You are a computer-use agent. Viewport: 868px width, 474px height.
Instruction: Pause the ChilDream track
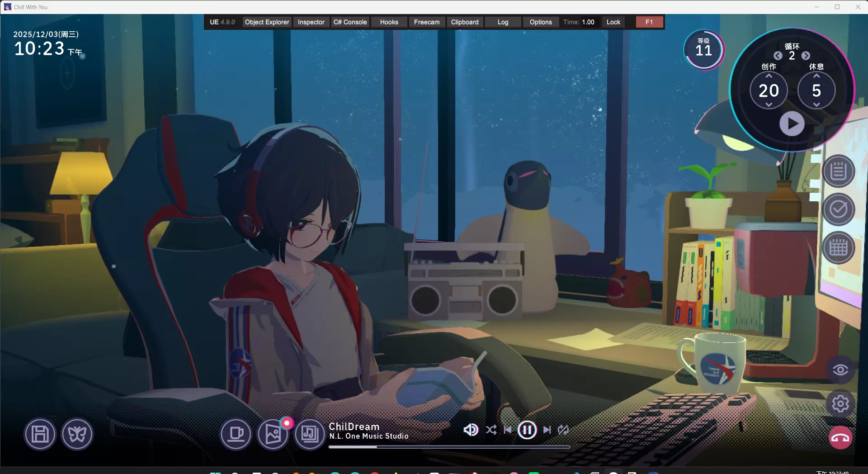pyautogui.click(x=527, y=430)
